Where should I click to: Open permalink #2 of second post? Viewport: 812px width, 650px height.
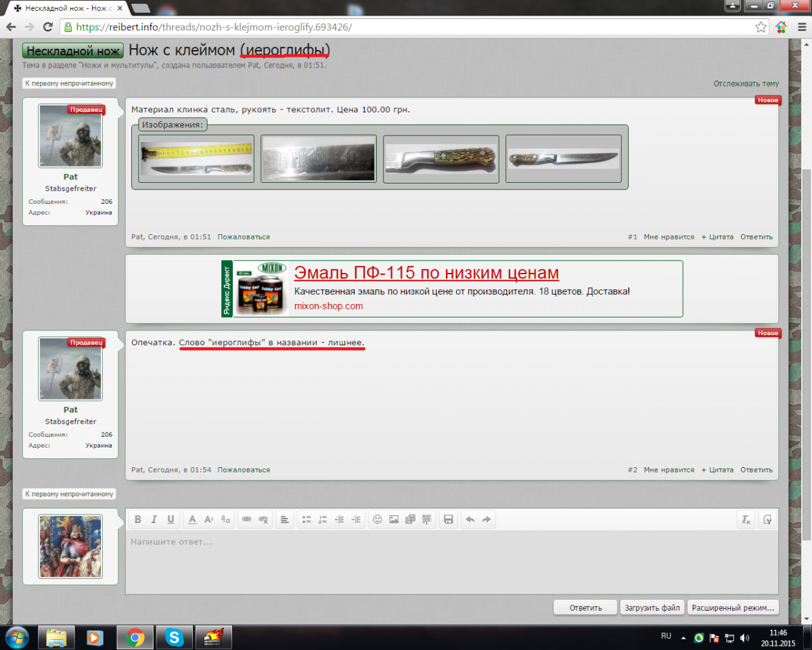pyautogui.click(x=632, y=470)
